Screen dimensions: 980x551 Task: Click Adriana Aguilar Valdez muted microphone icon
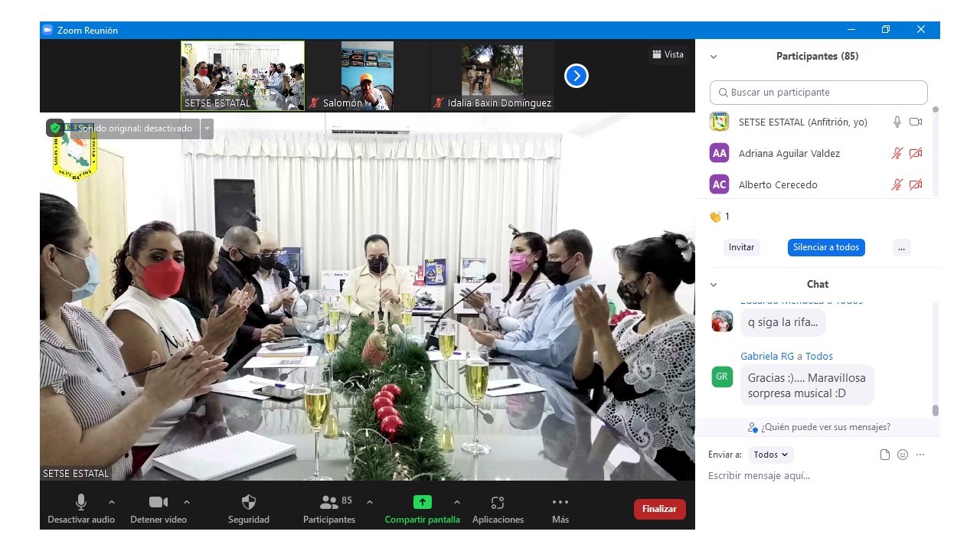(897, 153)
